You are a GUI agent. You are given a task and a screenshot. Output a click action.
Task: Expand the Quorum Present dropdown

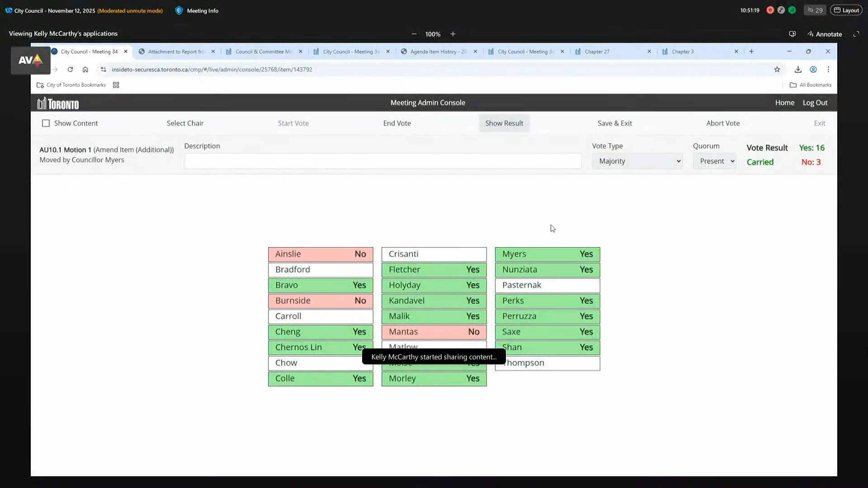click(x=714, y=161)
